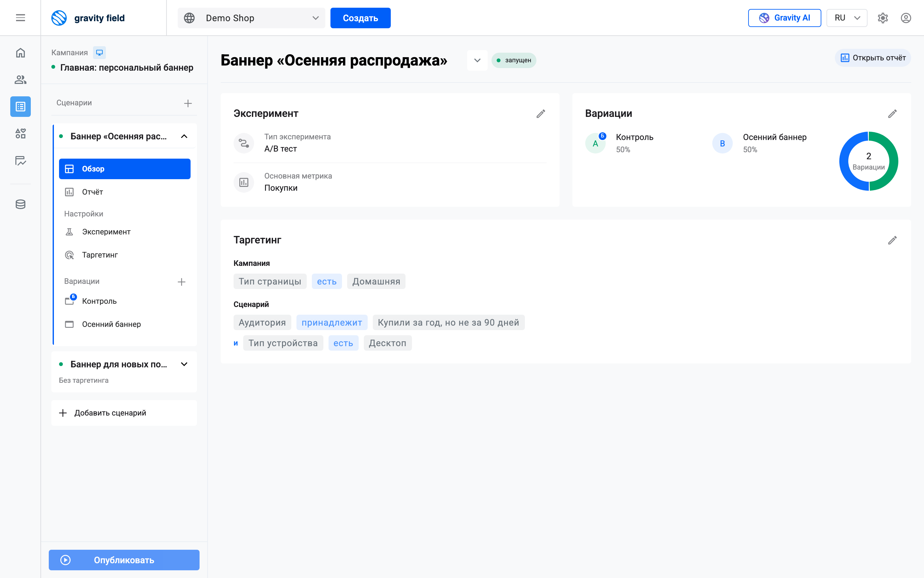Select the Осенний баннер variation in sidebar

point(124,324)
